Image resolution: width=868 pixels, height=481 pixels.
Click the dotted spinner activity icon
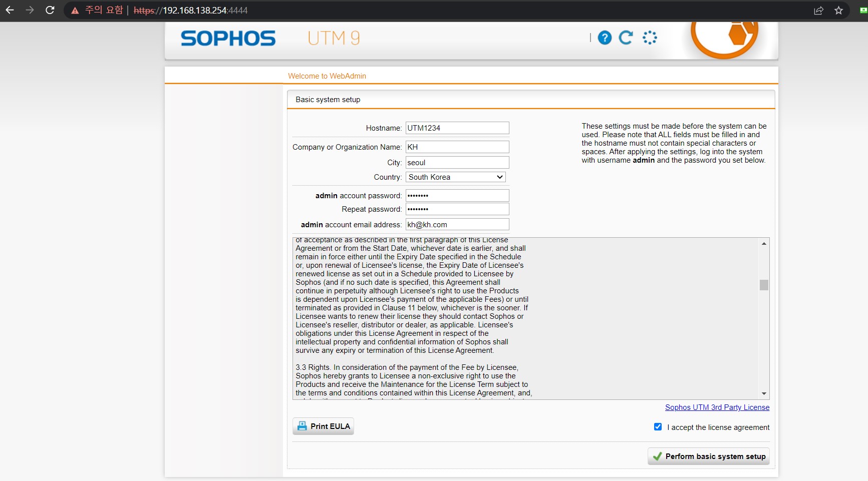(x=650, y=38)
